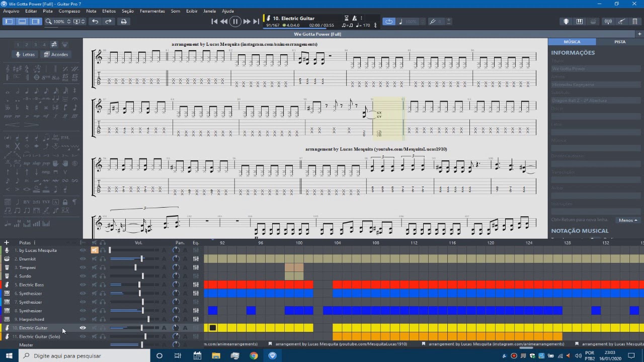Hide the Electric Guitar track 10

(x=83, y=328)
